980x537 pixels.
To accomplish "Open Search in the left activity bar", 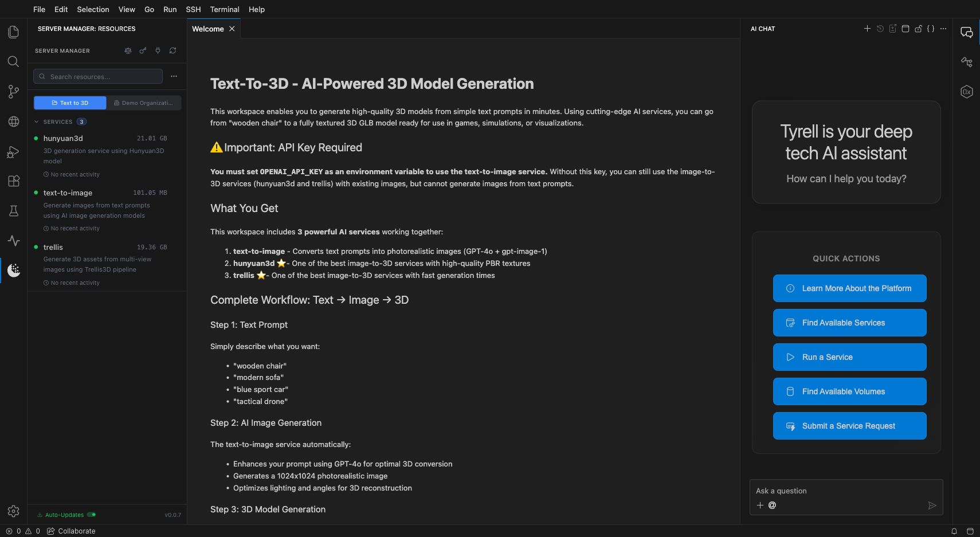I will pyautogui.click(x=13, y=61).
